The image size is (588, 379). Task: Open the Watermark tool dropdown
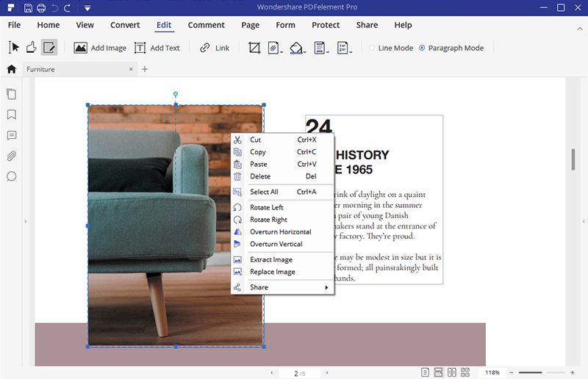pos(275,48)
